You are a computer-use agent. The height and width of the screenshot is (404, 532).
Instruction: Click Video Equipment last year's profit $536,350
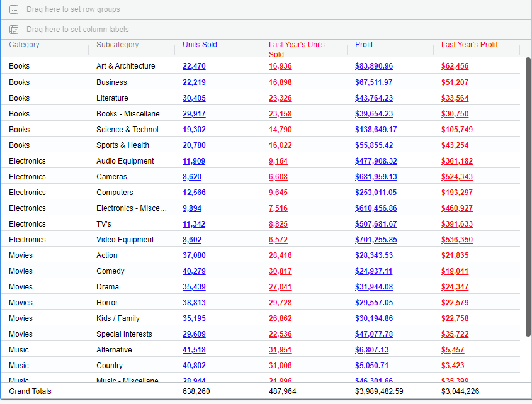coord(456,240)
